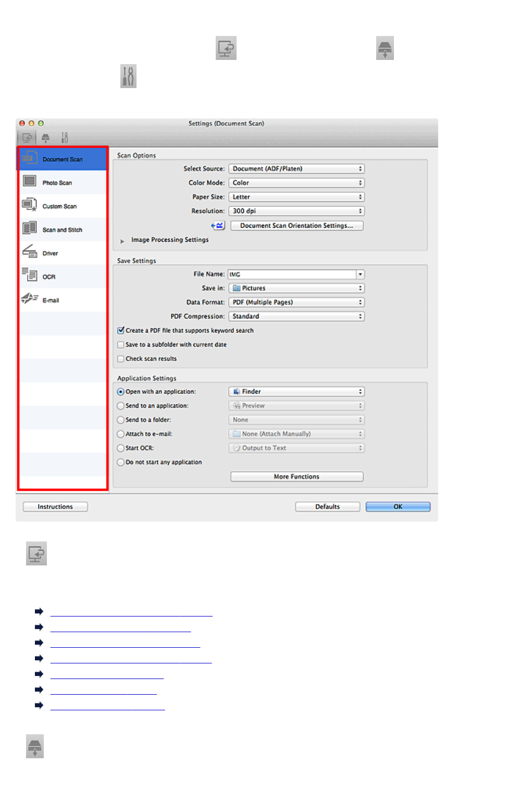Screen dimensions: 532x789
Task: Select Document Scan in the sidebar
Action: coord(63,159)
